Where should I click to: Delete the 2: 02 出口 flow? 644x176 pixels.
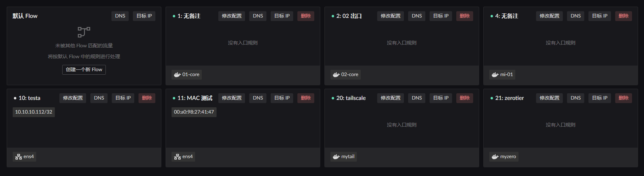pos(464,16)
